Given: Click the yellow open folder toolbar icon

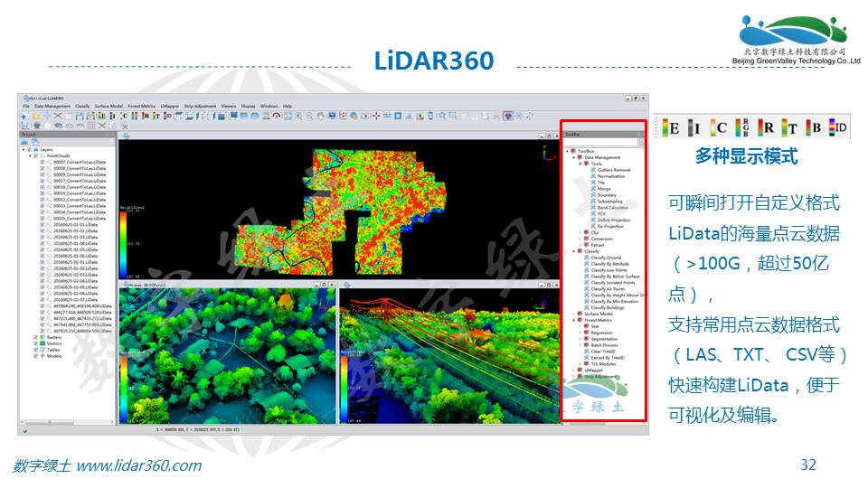Looking at the screenshot, I should (36, 117).
